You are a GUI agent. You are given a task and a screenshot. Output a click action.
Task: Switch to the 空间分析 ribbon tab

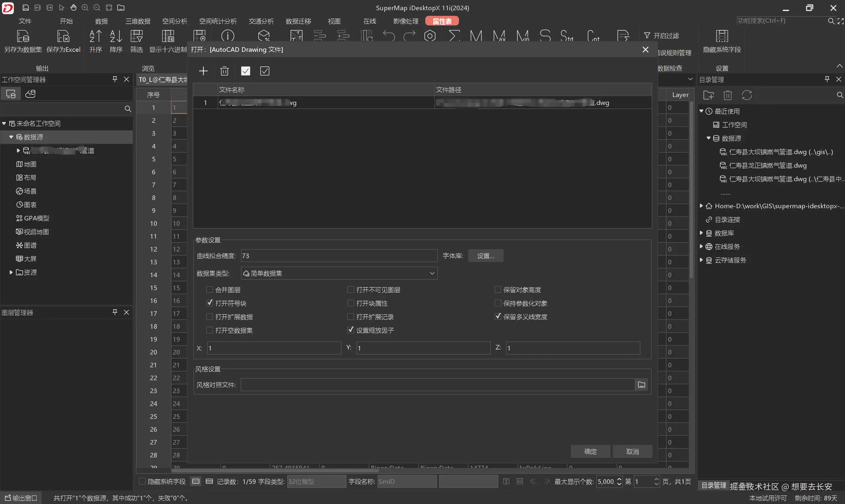(175, 21)
